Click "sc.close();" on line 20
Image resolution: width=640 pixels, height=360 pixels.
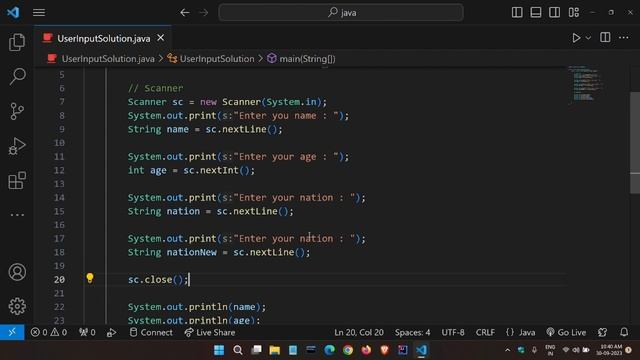click(158, 280)
